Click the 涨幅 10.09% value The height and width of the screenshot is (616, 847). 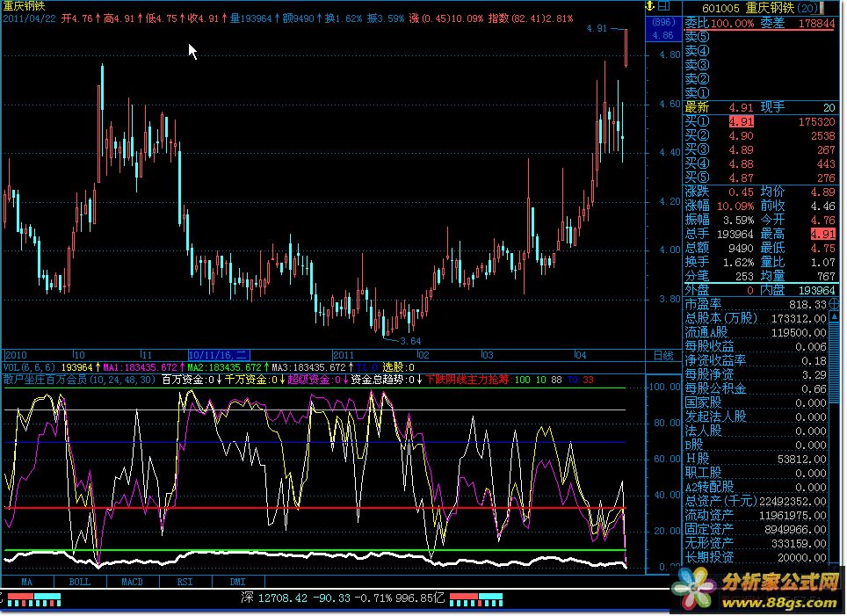[735, 207]
